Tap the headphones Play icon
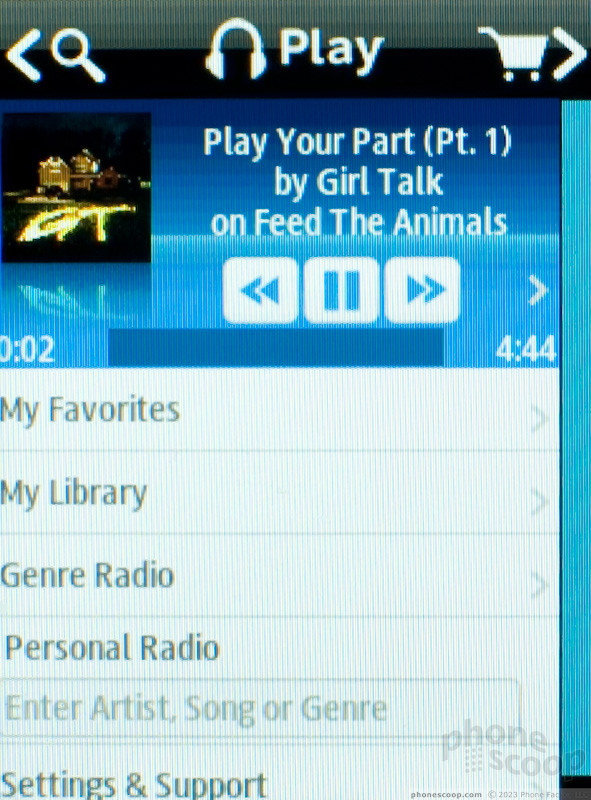Viewport: 591px width, 800px height. point(236,49)
